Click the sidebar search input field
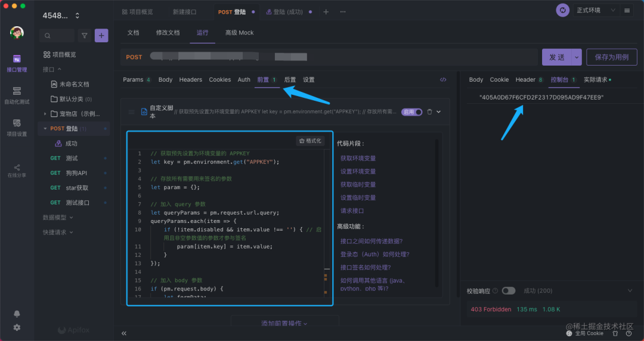The width and height of the screenshot is (644, 341). [x=57, y=36]
